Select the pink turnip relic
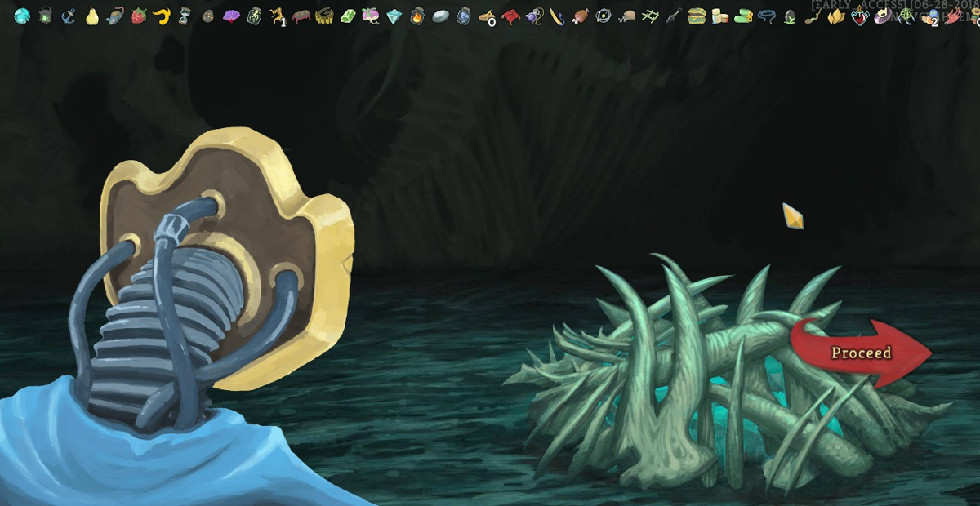Viewport: 980px width, 506px height. 371,16
